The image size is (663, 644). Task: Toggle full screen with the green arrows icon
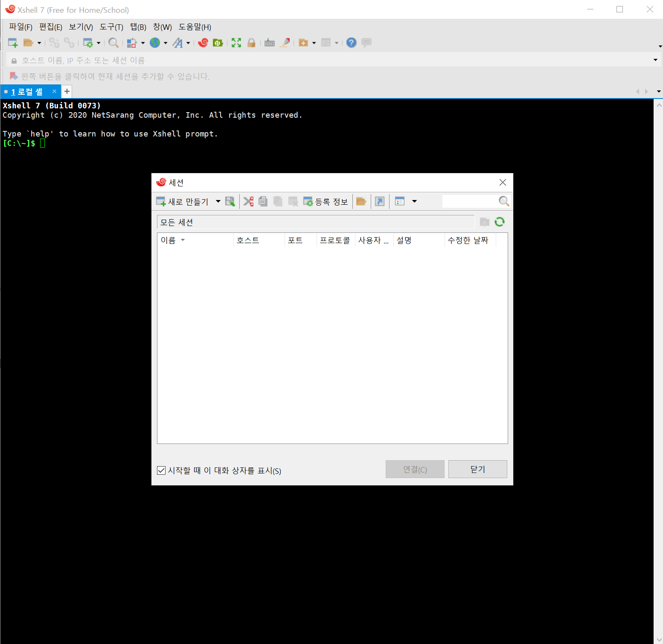pos(236,43)
